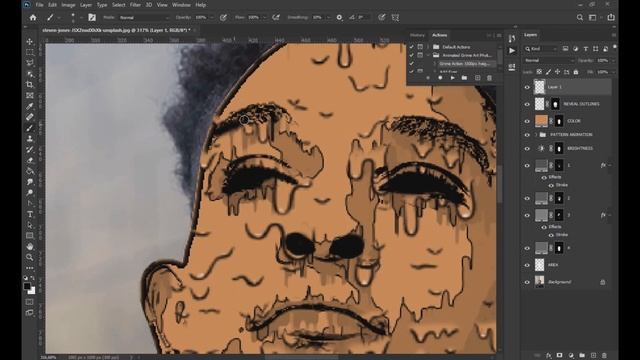
Task: Open the Layers Opacity dropdown arrow
Action: pos(613,60)
